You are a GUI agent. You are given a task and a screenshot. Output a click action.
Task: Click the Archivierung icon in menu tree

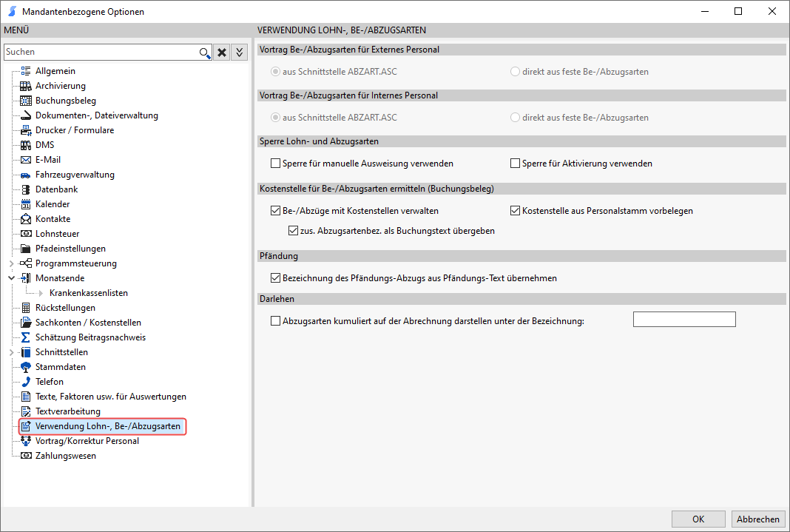coord(26,86)
